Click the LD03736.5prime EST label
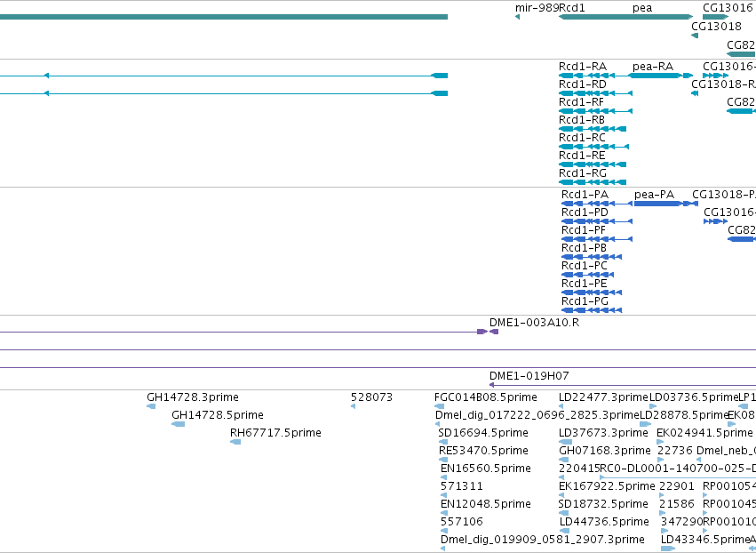 click(x=695, y=397)
